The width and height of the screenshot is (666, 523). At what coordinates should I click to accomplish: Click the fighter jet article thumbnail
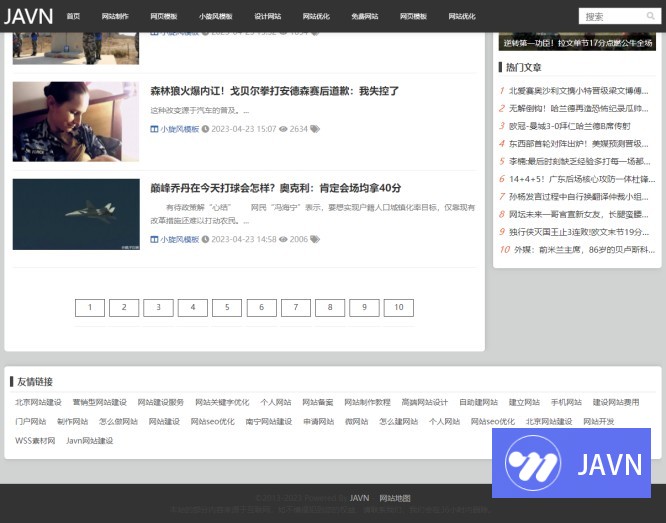coord(76,214)
